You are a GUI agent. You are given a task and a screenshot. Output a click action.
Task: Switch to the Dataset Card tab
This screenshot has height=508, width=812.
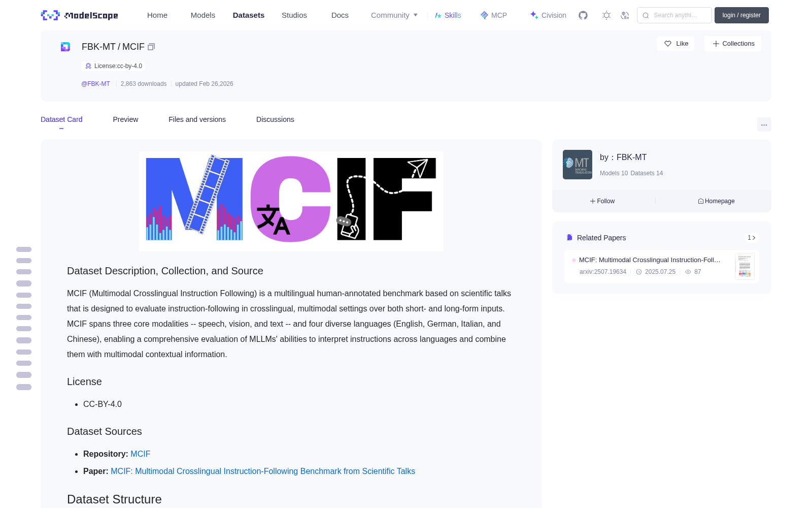[61, 119]
